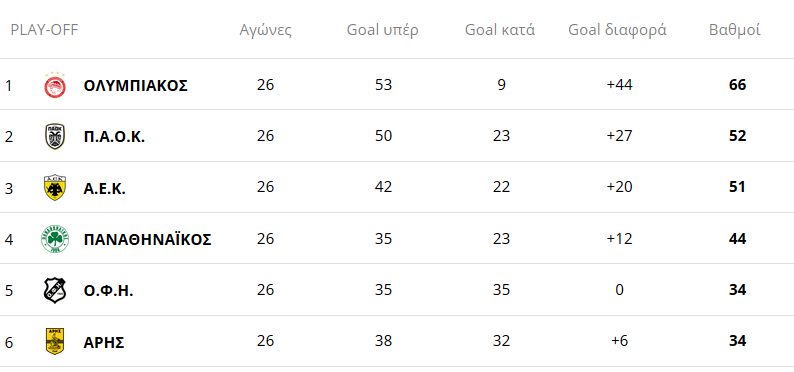794x372 pixels.
Task: Click the A.E.K. yellow eagle crest
Action: [x=55, y=188]
